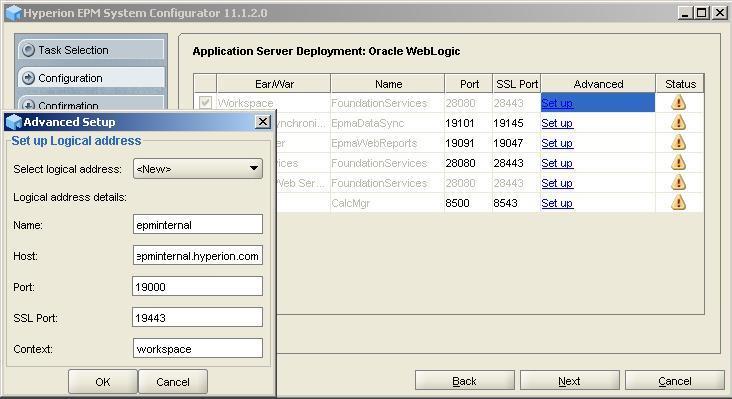Click OK in Advanced Setup dialog

pyautogui.click(x=103, y=382)
